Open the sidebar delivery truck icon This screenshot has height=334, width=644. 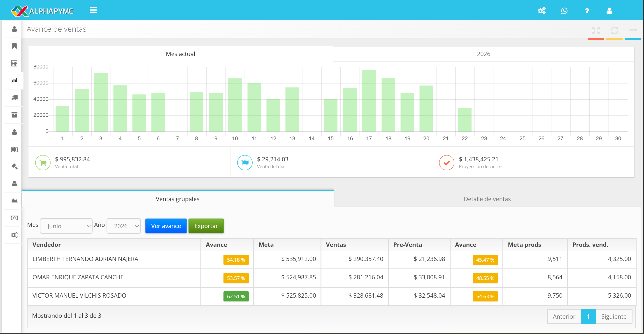tap(14, 98)
